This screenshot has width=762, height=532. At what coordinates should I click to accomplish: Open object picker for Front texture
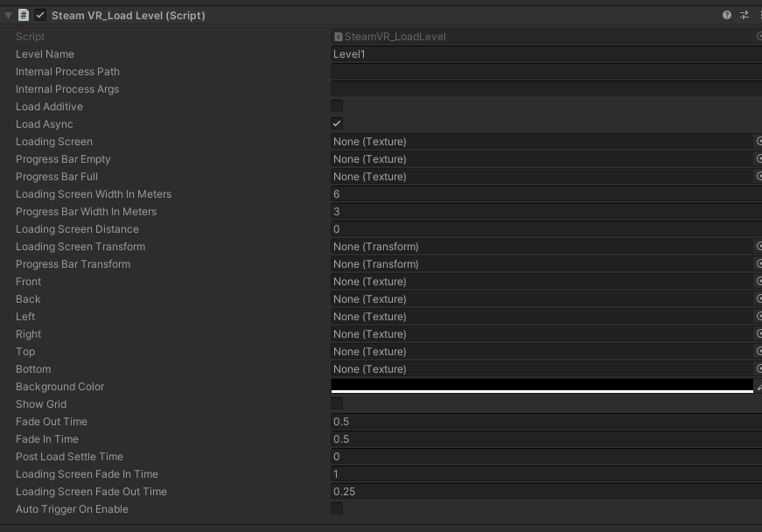click(758, 281)
